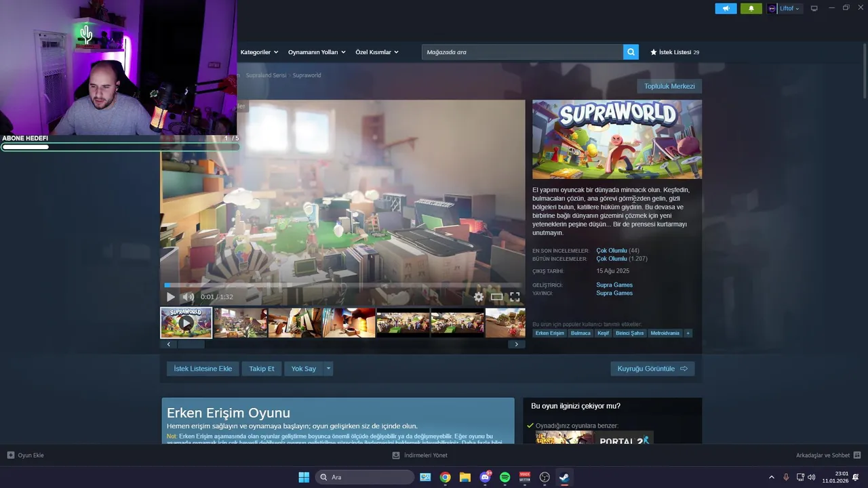Screen dimensions: 868x488
Task: Click the network display icon in tray
Action: pyautogui.click(x=800, y=477)
